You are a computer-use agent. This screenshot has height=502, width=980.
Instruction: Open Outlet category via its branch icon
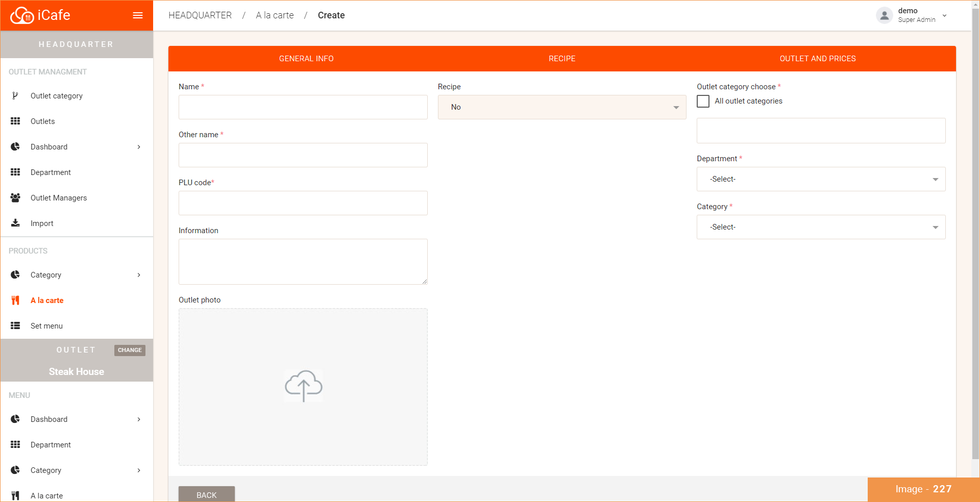[x=15, y=96]
